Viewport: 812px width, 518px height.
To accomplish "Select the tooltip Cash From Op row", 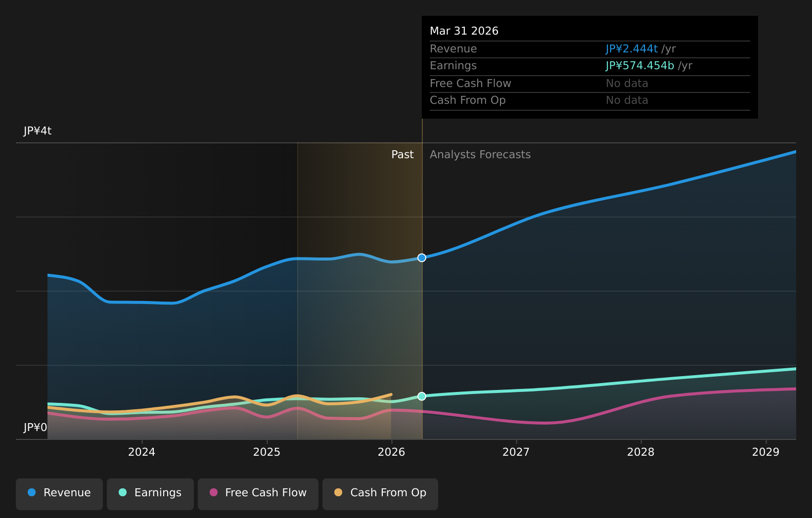I will point(590,100).
